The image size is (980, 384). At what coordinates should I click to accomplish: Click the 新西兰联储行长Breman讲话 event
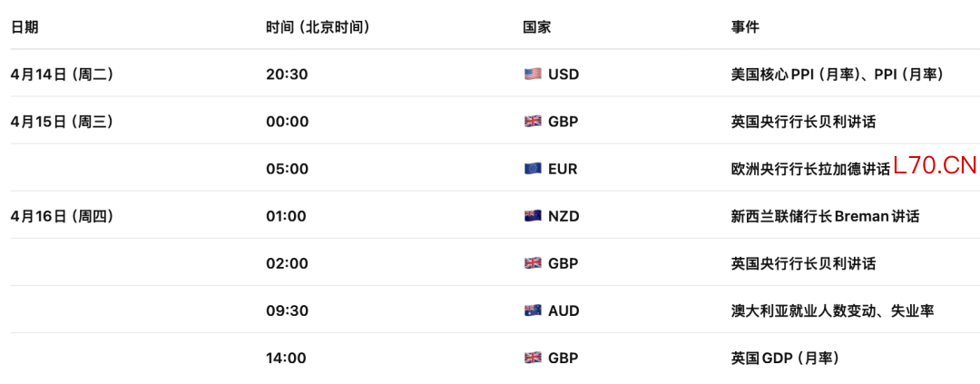[825, 216]
